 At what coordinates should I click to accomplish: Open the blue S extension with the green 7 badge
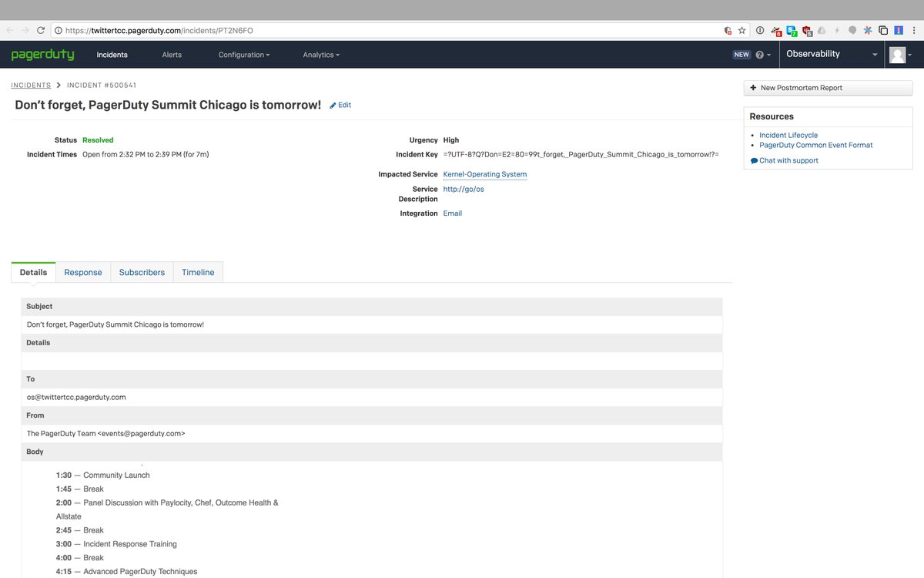pos(792,31)
